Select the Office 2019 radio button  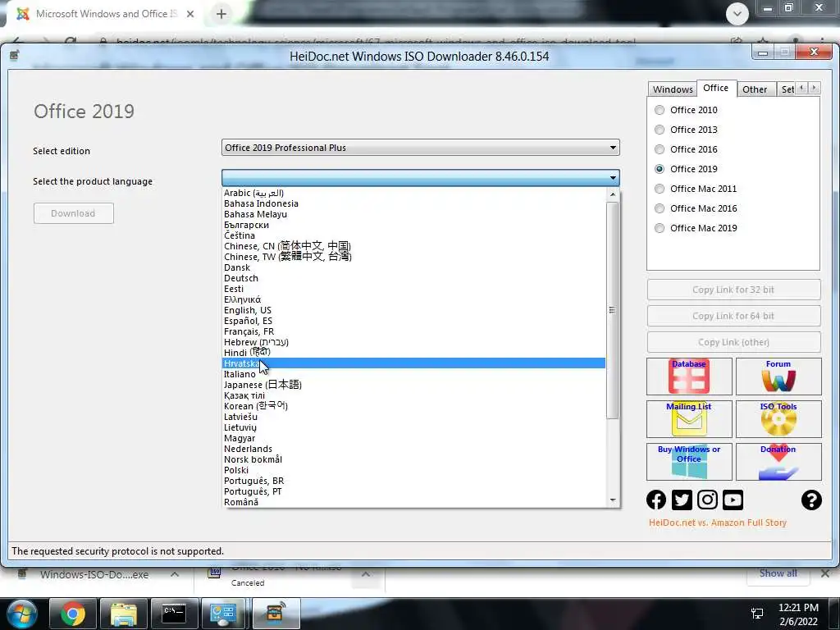tap(660, 169)
